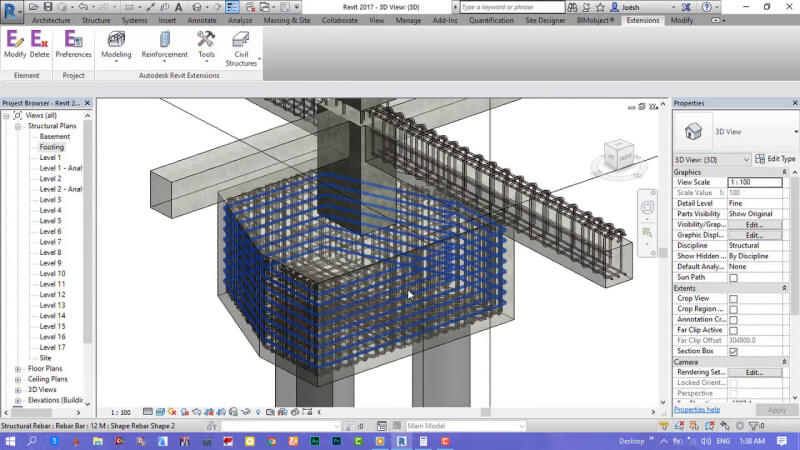Open the Reinforcement extensions tool
The width and height of the screenshot is (800, 450).
point(164,46)
